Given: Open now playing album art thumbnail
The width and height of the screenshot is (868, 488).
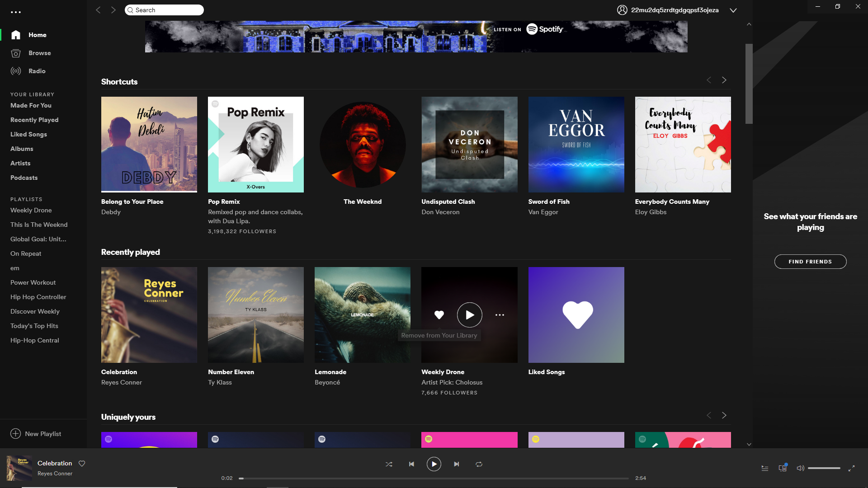Looking at the screenshot, I should (x=19, y=468).
